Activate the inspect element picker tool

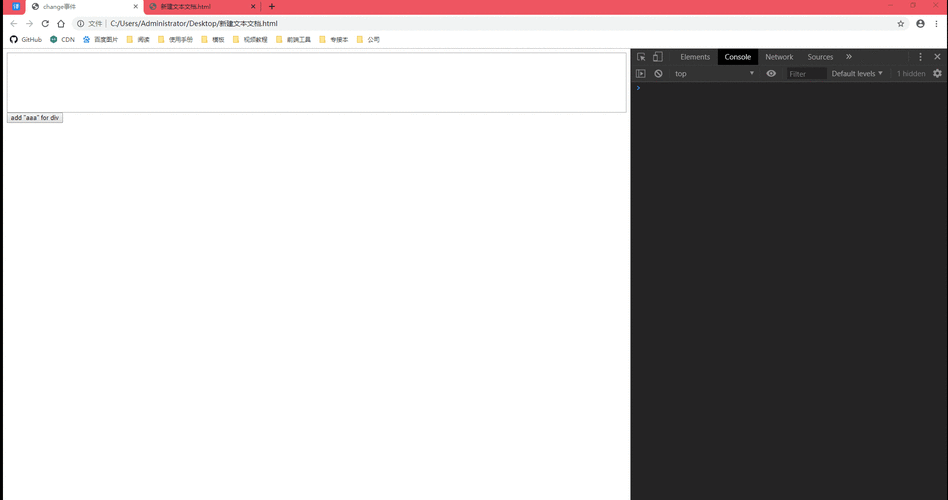[641, 57]
